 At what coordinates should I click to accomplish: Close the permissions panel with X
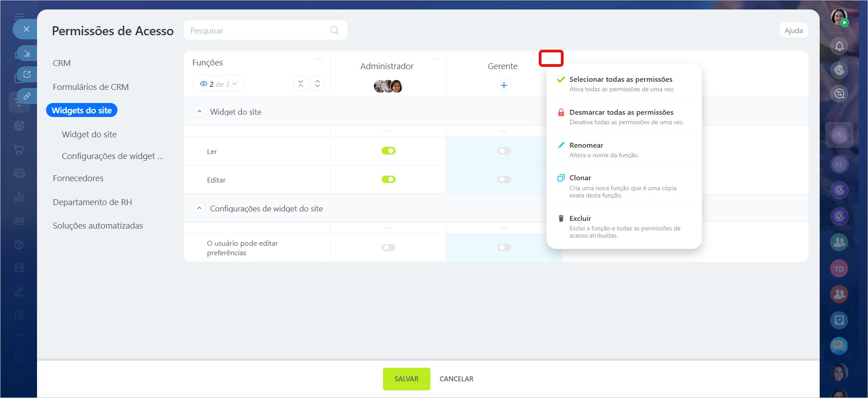tap(26, 29)
